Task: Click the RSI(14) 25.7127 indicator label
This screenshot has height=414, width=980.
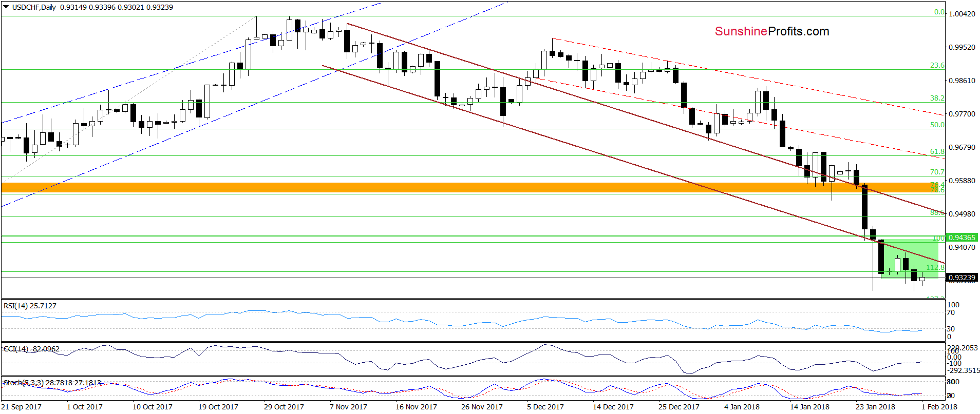Action: pos(30,306)
